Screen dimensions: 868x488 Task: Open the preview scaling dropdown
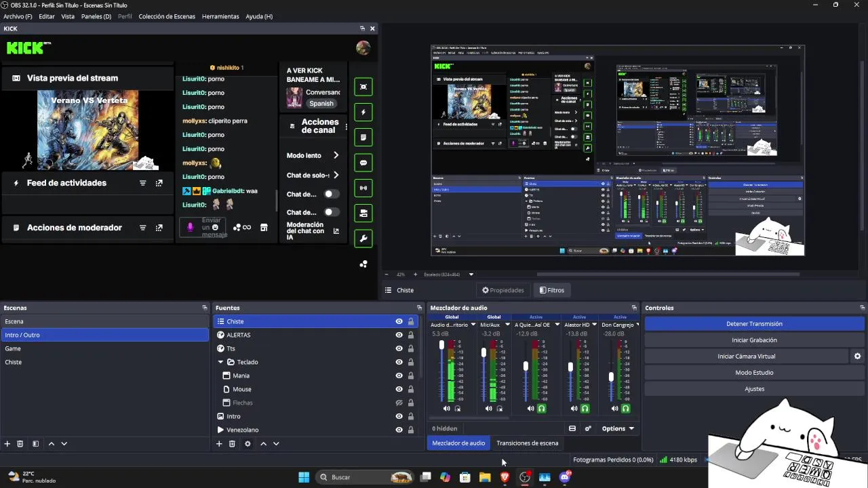click(x=471, y=274)
